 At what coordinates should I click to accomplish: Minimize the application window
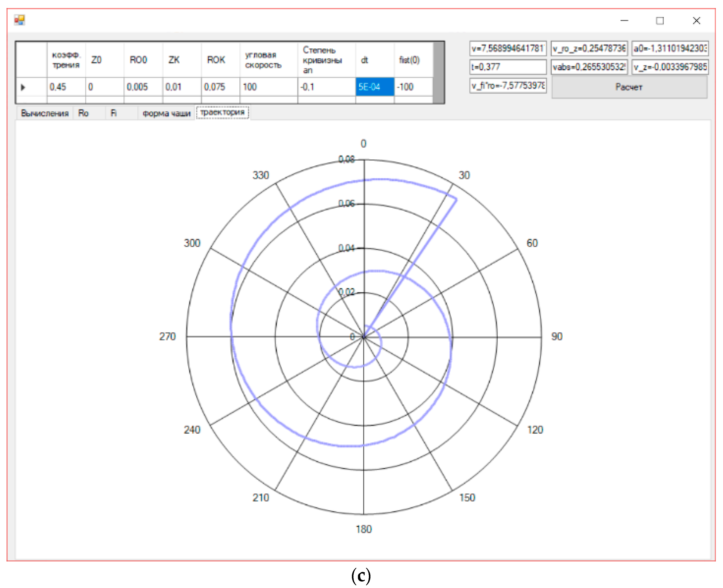point(624,21)
